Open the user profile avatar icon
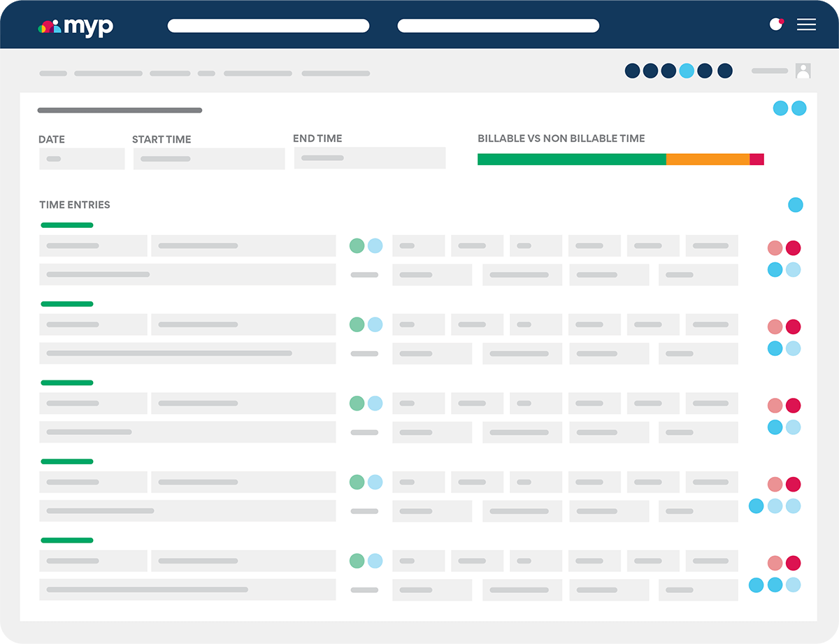Viewport: 839px width, 644px height. pos(803,71)
